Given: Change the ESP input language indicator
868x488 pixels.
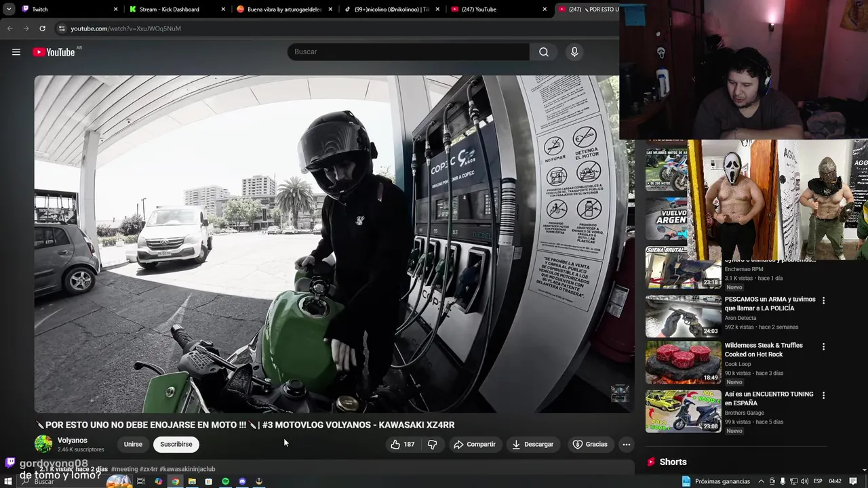Looking at the screenshot, I should [818, 481].
